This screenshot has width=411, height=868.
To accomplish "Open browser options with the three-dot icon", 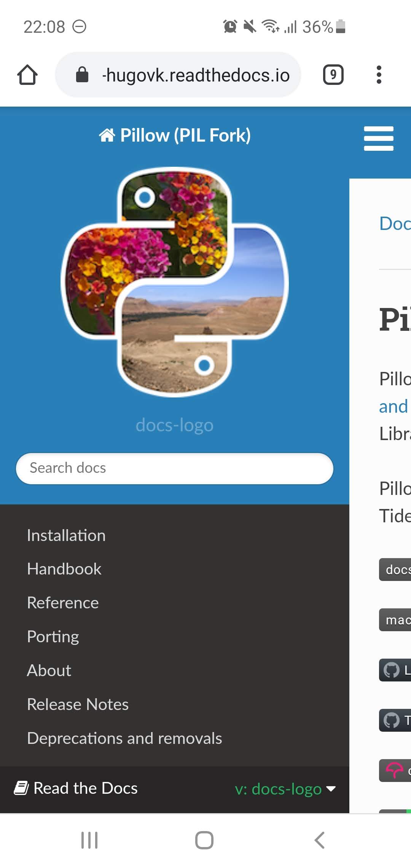I will click(x=379, y=75).
